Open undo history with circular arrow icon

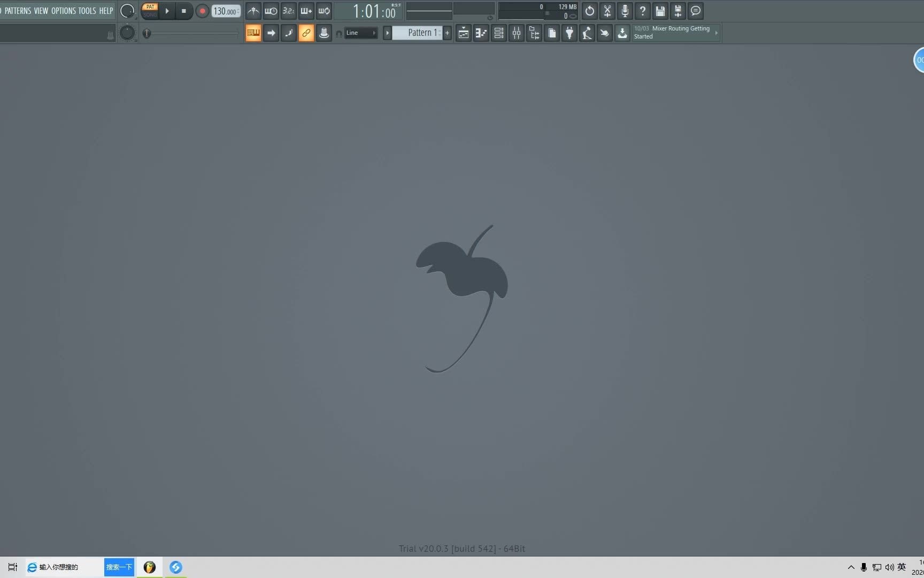pos(590,11)
